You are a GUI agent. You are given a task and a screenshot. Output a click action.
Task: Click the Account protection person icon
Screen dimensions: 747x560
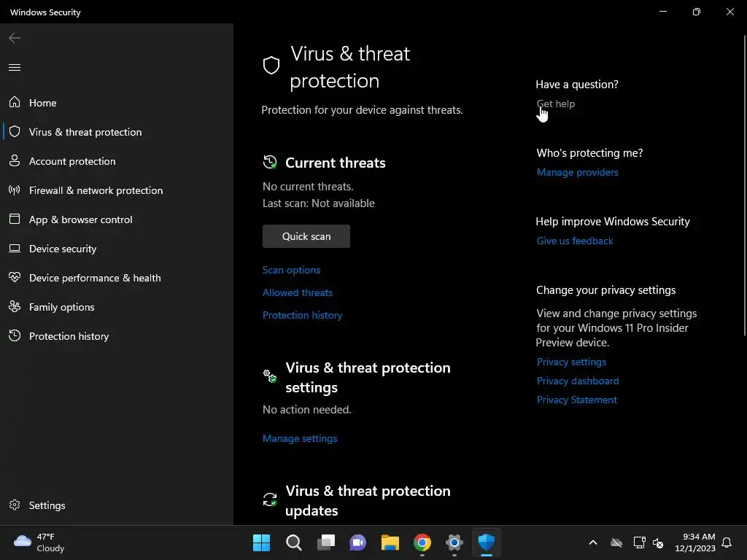tap(15, 161)
